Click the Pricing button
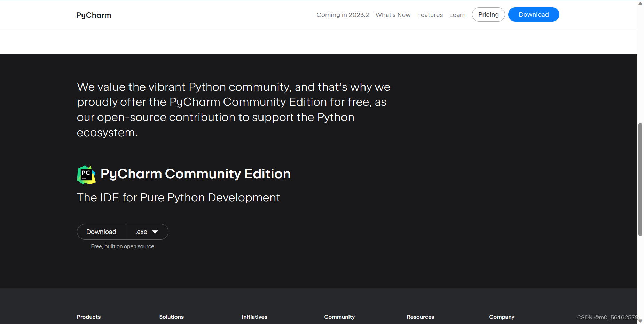This screenshot has height=324, width=644. (488, 15)
